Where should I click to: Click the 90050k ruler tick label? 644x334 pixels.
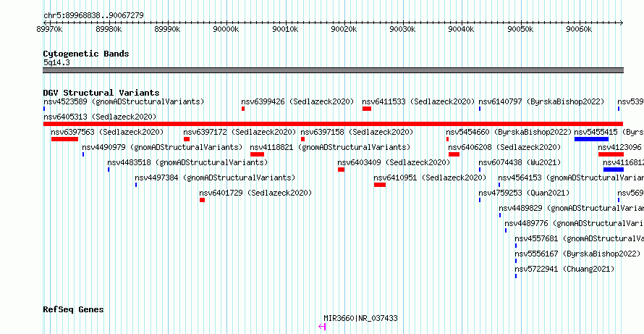click(x=521, y=29)
